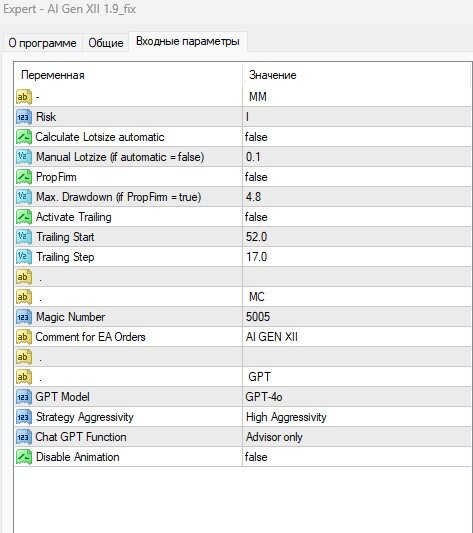Select the Comment for EA Orders label
Image resolution: width=473 pixels, height=533 pixels.
(x=90, y=337)
